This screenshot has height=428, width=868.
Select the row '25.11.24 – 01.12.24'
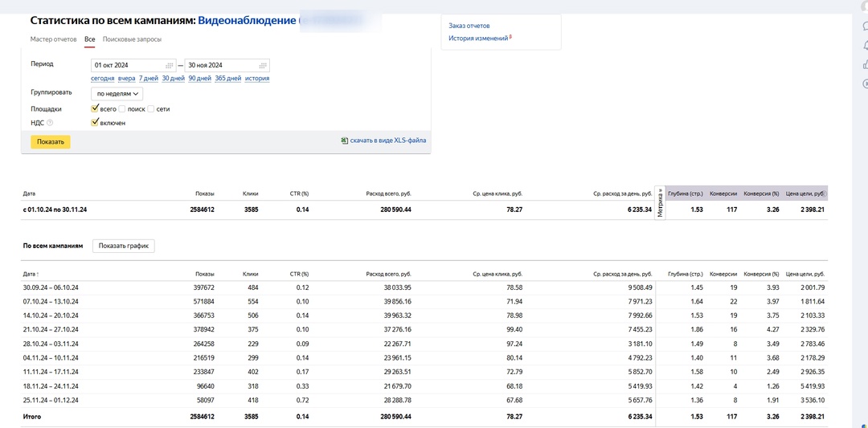[424, 400]
